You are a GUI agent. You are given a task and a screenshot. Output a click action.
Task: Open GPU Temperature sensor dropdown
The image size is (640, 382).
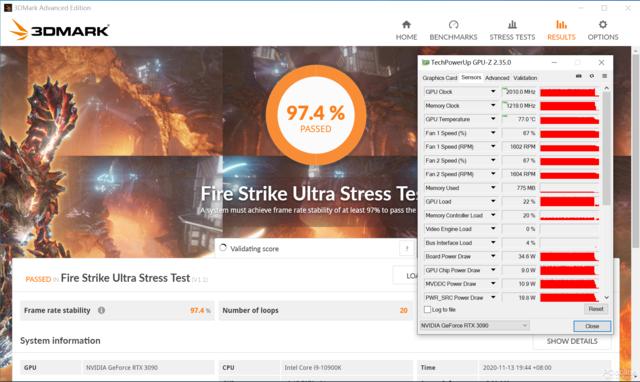[493, 119]
